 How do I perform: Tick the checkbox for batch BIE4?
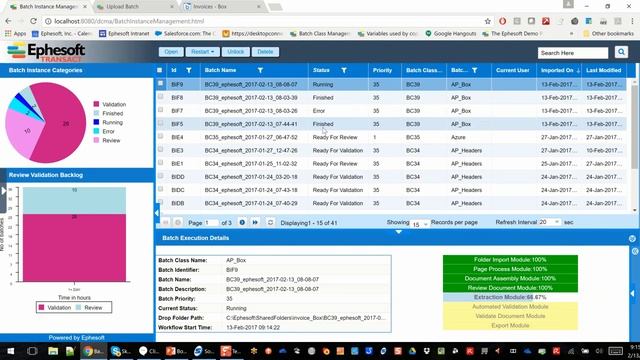tap(160, 136)
